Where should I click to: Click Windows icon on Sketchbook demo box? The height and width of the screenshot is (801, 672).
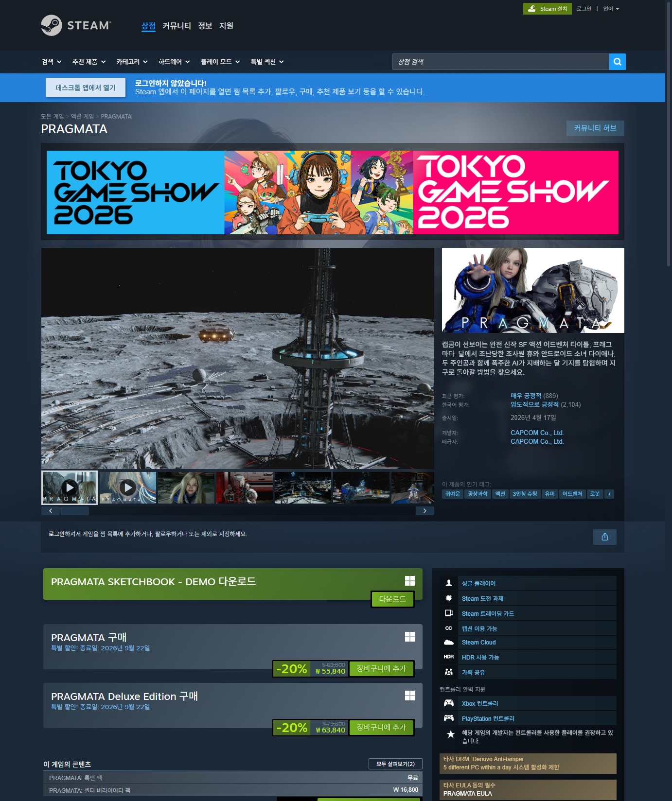410,581
